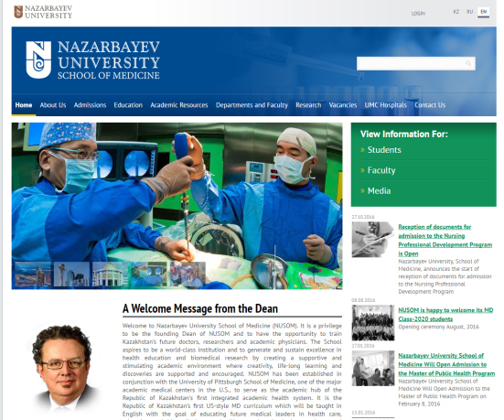Open the UMC Hospitals menu item

click(385, 105)
